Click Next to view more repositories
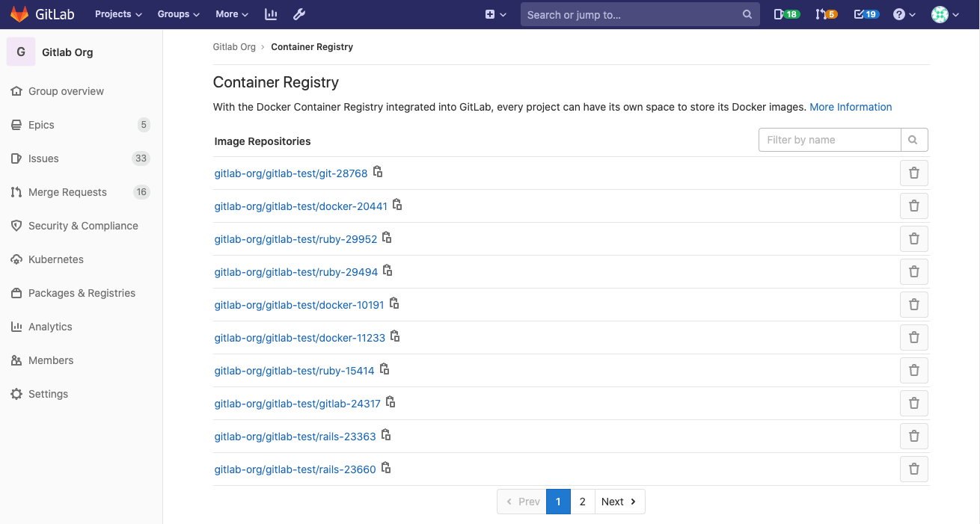980x524 pixels. (x=619, y=501)
